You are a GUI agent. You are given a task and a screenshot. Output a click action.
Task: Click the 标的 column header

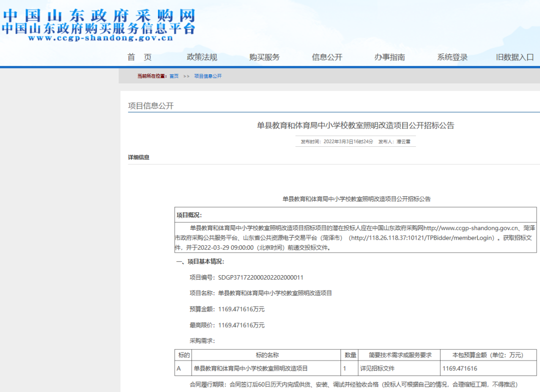[183, 355]
